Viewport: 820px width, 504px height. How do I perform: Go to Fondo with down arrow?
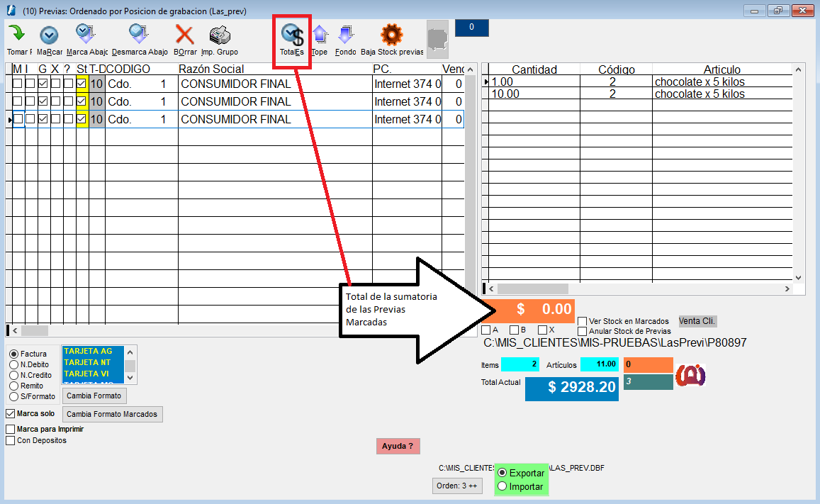[x=345, y=35]
